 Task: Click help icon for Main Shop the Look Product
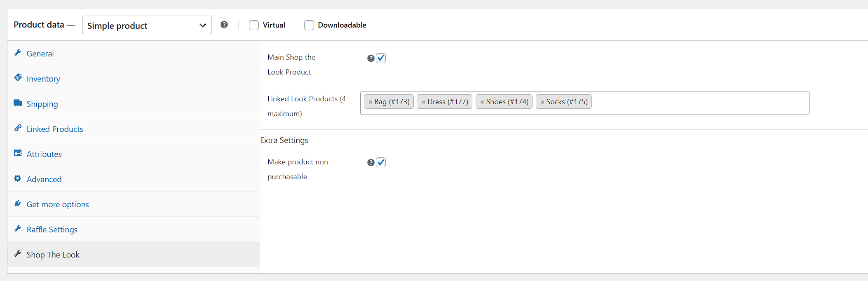pyautogui.click(x=371, y=59)
